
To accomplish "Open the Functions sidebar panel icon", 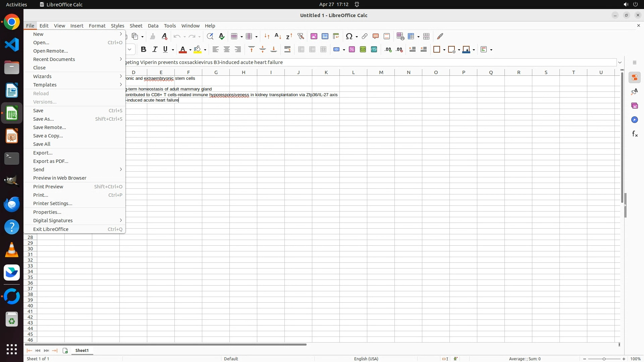I will (635, 134).
